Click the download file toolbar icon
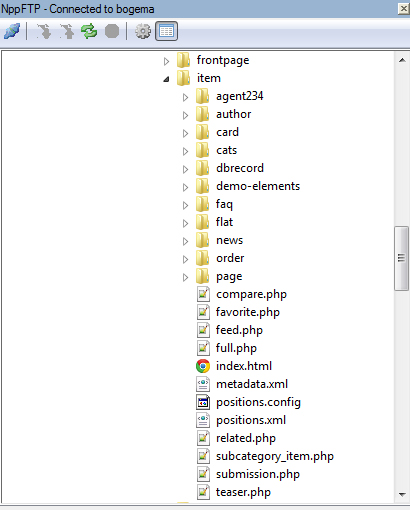Screen dimensions: 410x510 44,31
